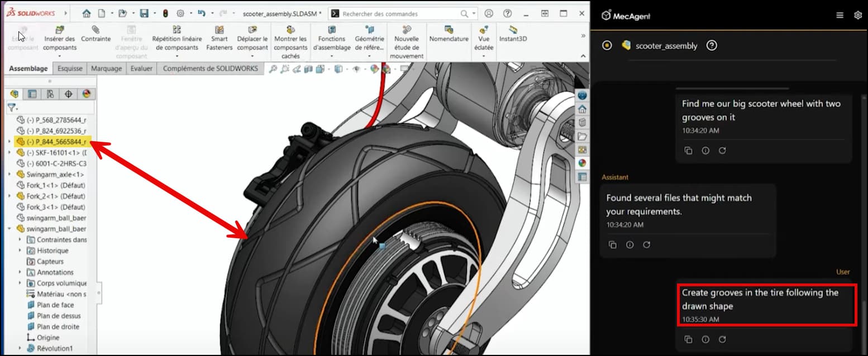Select Déplacer le composant tool
Screen dimensions: 868x356
tap(252, 39)
